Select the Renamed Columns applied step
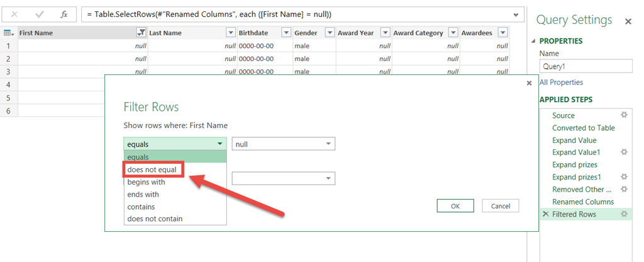This screenshot has width=644, height=262. coord(582,202)
